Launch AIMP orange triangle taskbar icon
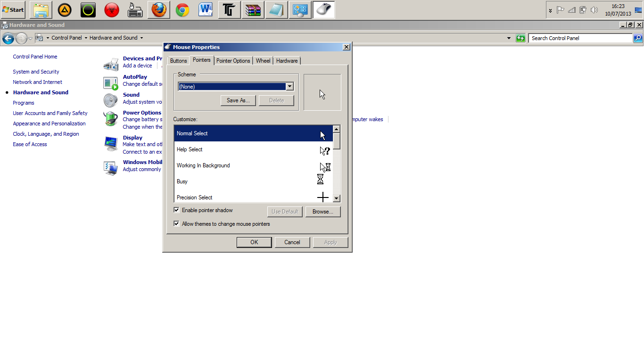 tap(65, 9)
